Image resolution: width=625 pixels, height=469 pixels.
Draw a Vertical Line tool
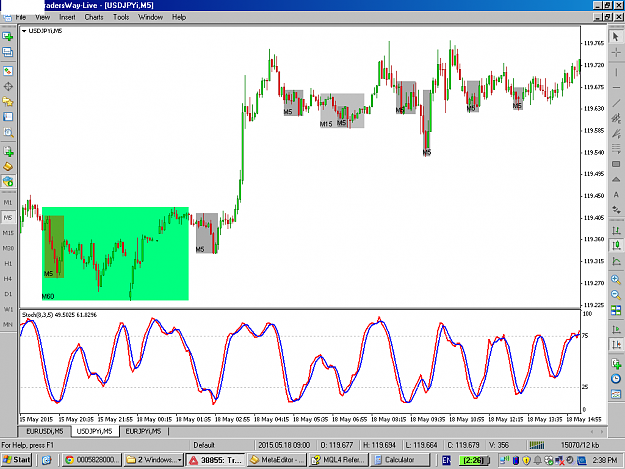point(616,72)
